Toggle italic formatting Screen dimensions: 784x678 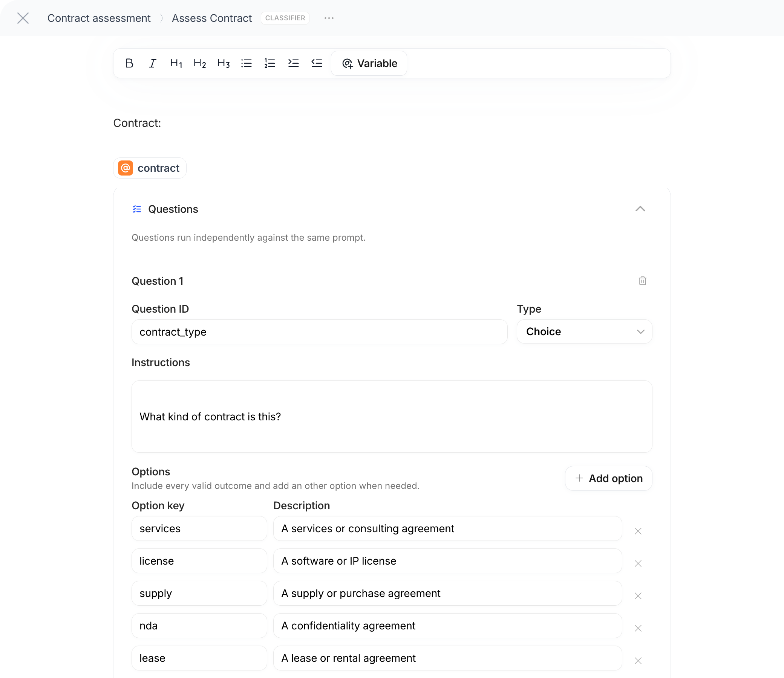[x=153, y=63]
